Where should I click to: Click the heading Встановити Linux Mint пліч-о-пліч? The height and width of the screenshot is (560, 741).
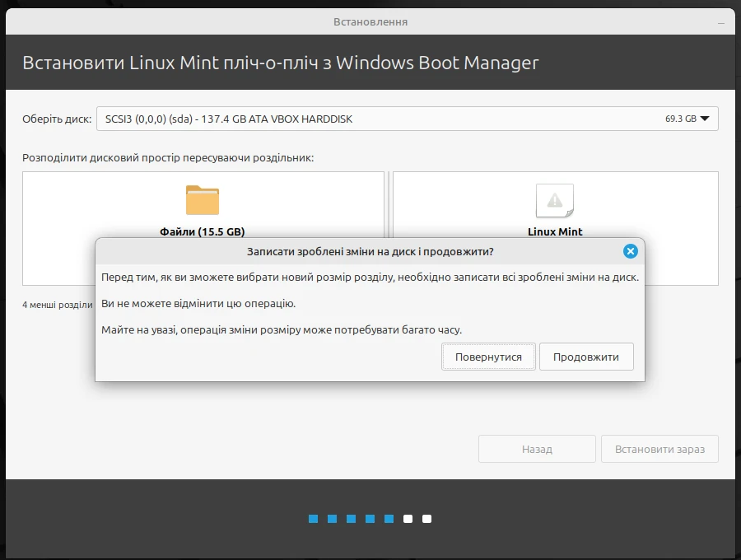click(x=281, y=63)
